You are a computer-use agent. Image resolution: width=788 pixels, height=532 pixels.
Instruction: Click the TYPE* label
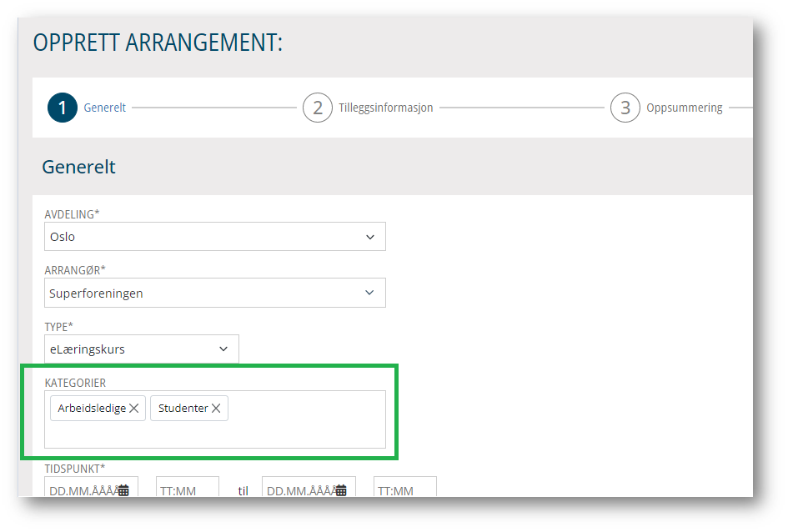59,327
